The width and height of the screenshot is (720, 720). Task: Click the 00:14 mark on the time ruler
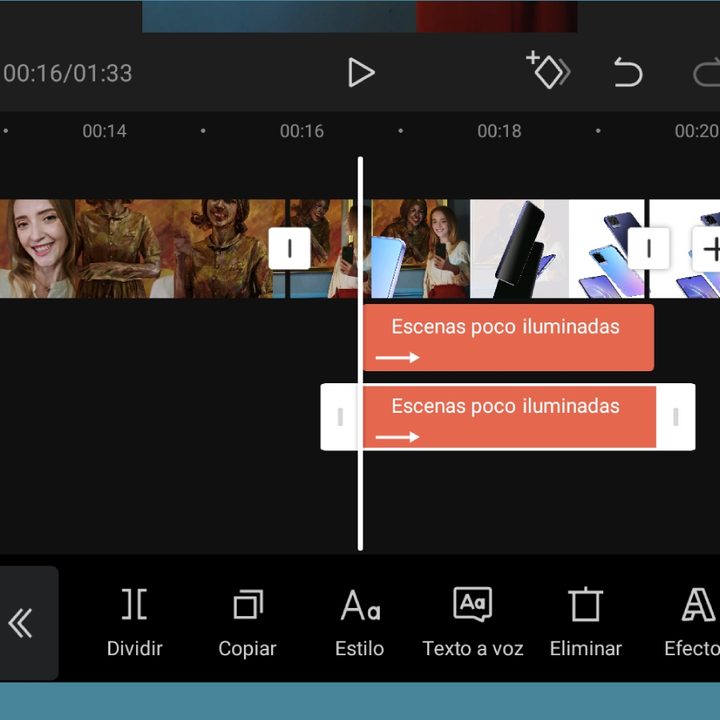tap(104, 131)
